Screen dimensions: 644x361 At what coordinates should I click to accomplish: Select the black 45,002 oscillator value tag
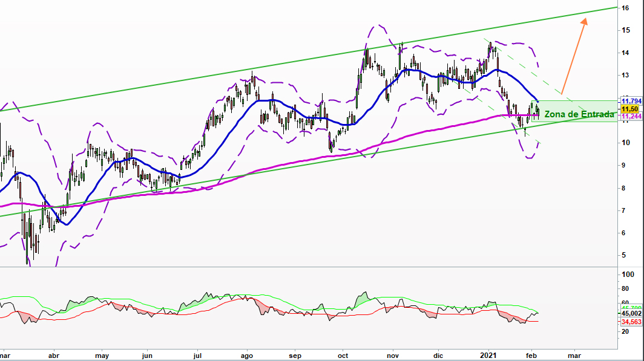(x=631, y=314)
